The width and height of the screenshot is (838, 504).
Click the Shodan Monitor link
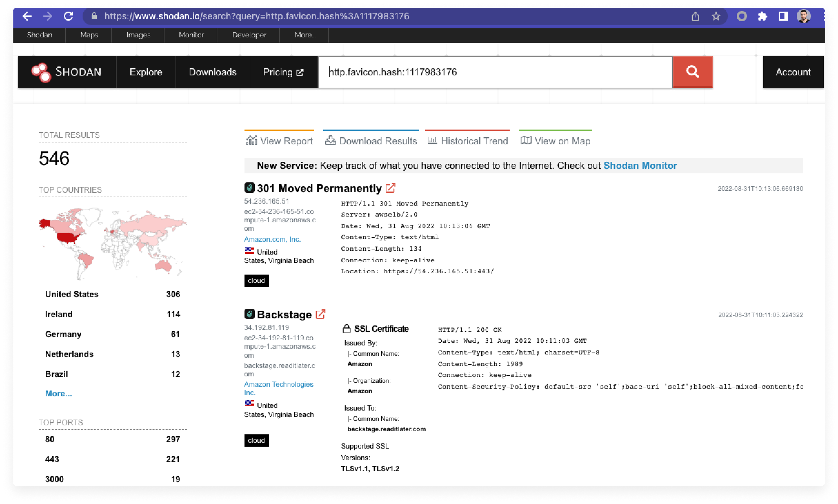coord(640,165)
